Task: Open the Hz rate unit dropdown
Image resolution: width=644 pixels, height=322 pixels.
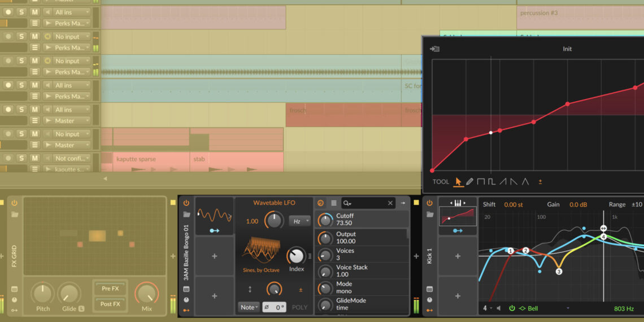Action: [299, 221]
